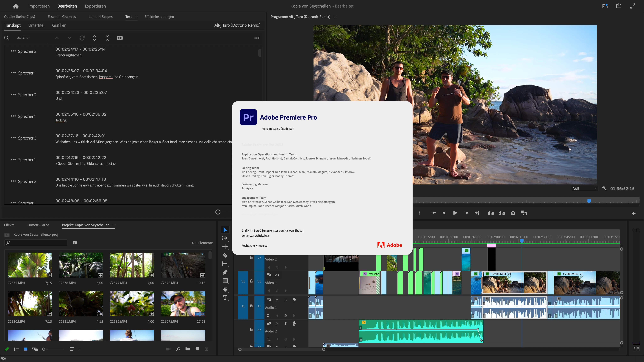Solo the Audio 2 track
Screen dimensions: 644x362
tap(286, 323)
